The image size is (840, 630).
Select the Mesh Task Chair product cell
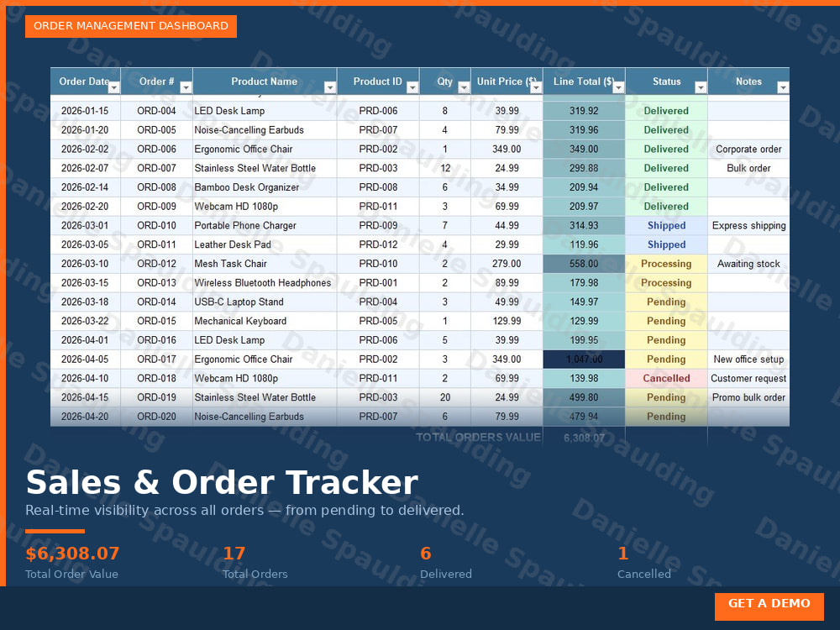click(x=265, y=264)
